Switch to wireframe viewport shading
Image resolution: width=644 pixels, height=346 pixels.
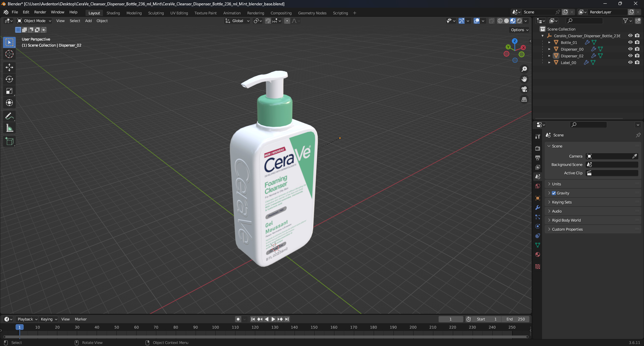pyautogui.click(x=500, y=21)
